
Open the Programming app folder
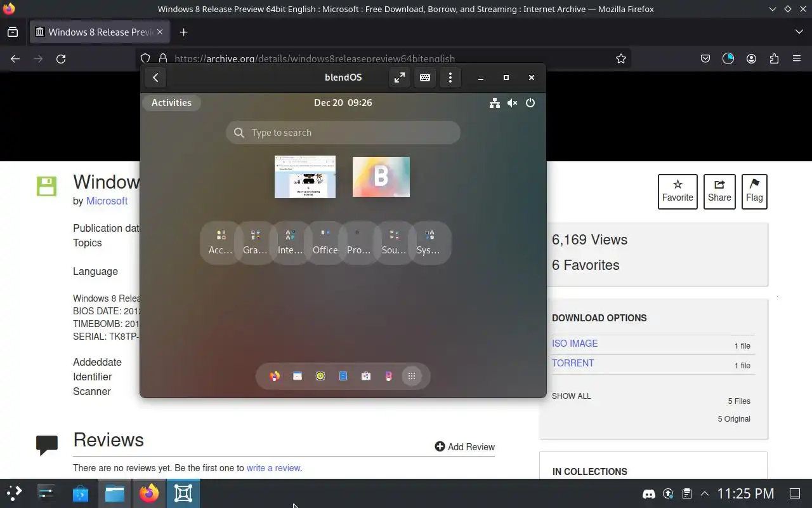(x=358, y=242)
